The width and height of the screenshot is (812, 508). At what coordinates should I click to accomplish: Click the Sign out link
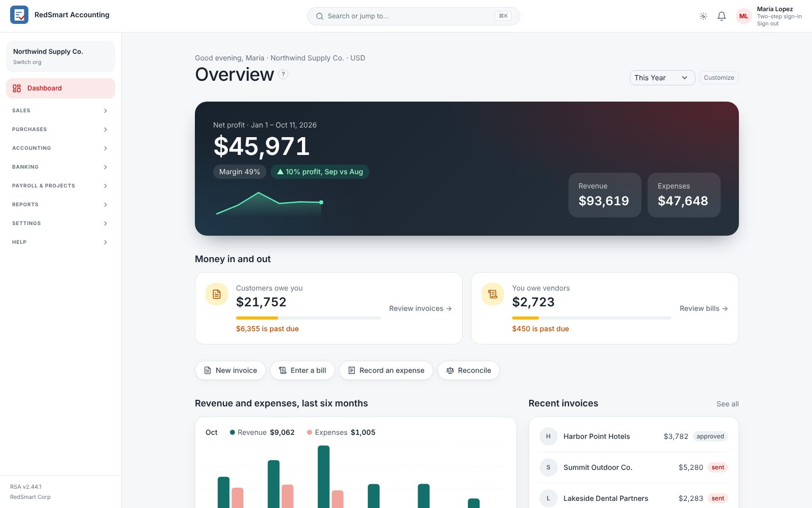point(768,24)
